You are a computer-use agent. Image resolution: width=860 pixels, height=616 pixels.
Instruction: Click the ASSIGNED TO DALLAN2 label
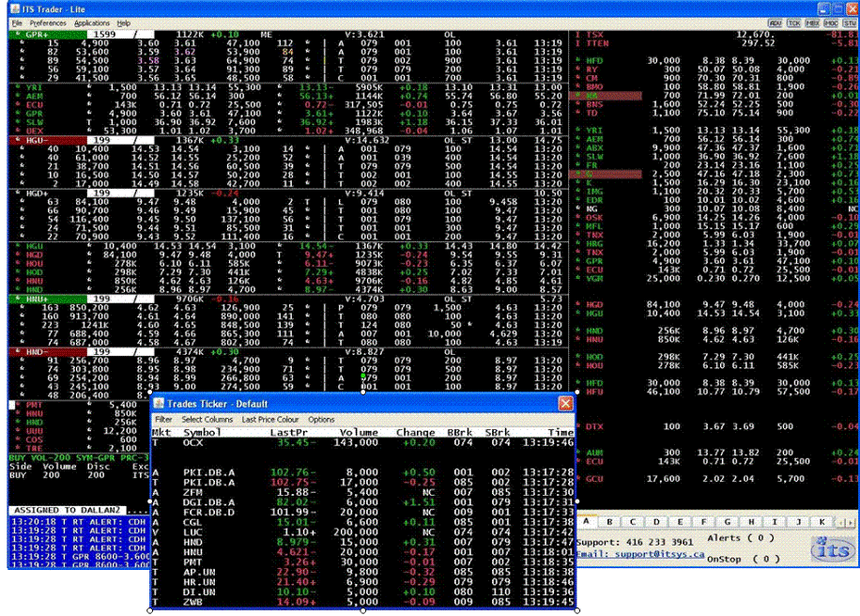(x=67, y=510)
